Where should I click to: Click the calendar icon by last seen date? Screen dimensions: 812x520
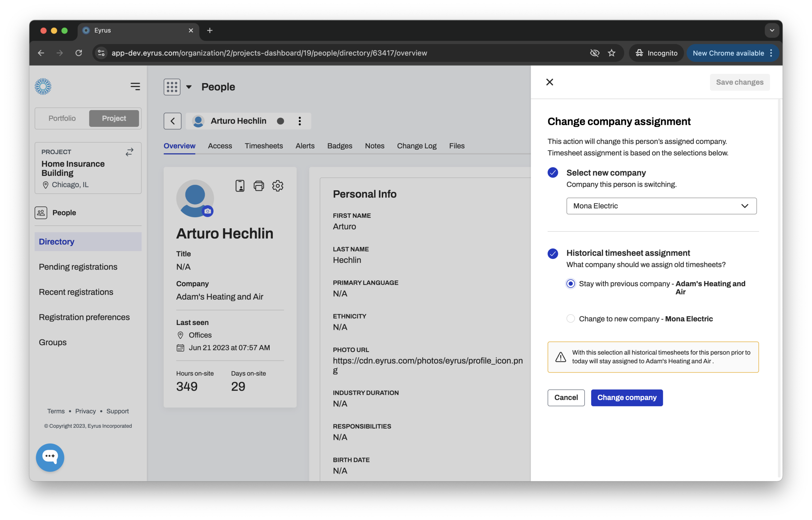[180, 348]
